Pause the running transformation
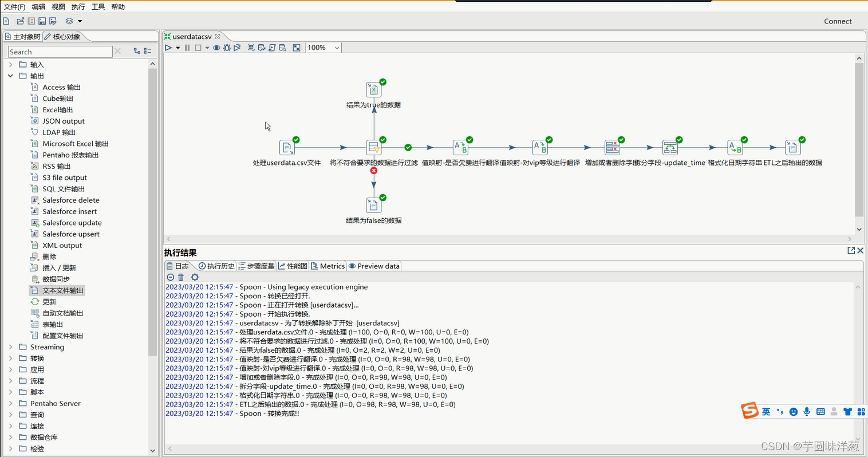868x457 pixels. (187, 48)
